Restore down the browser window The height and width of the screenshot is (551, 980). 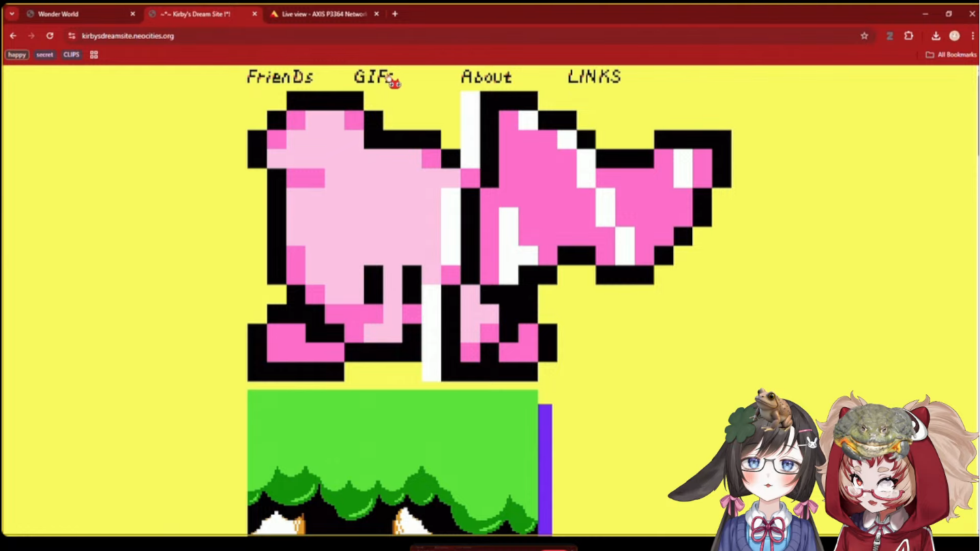point(949,14)
